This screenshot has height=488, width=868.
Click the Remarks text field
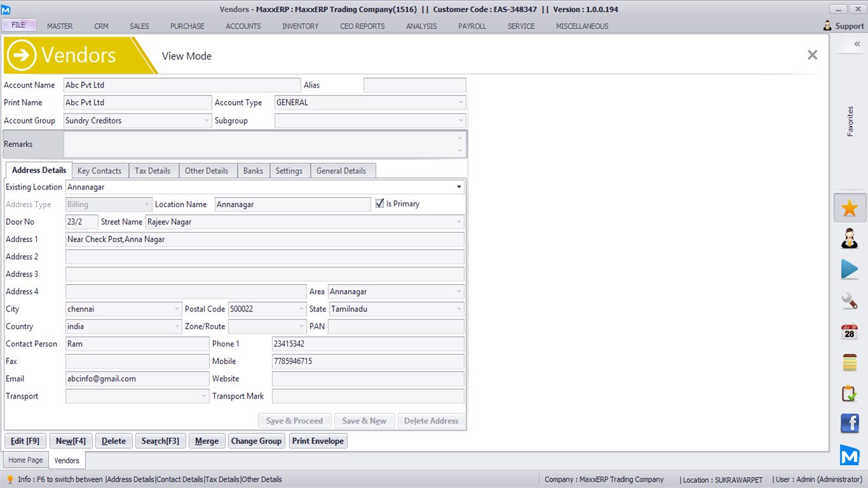(261, 144)
